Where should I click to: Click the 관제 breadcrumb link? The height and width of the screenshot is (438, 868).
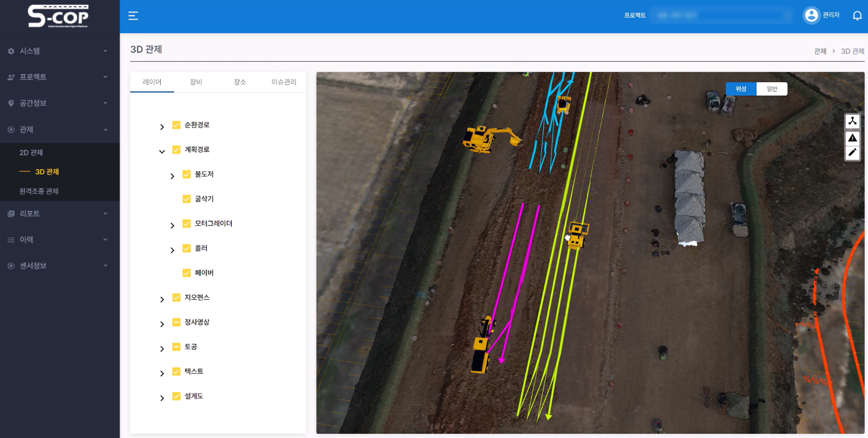[x=820, y=51]
